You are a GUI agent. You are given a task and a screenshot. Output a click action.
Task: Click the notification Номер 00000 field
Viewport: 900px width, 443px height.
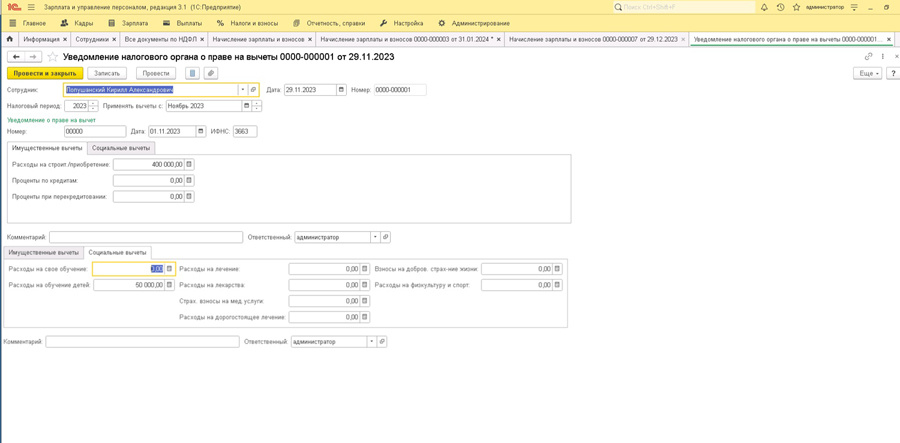[94, 131]
